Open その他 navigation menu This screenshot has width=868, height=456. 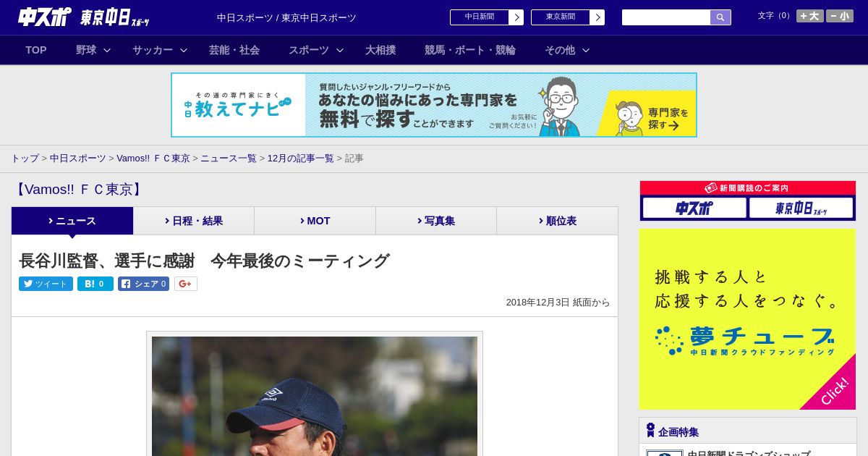pos(560,50)
